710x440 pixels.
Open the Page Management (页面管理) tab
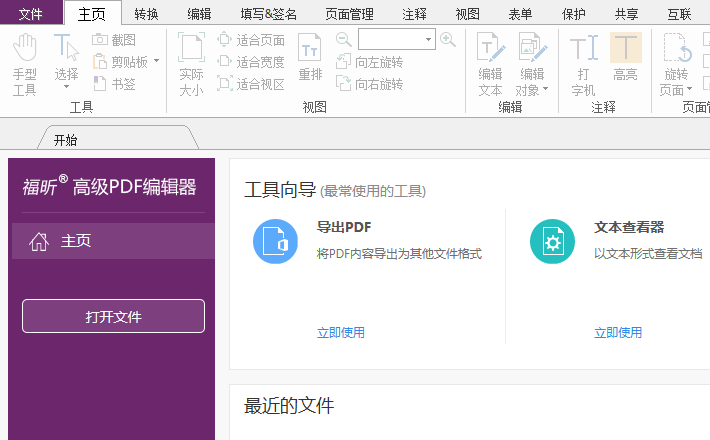(x=349, y=14)
